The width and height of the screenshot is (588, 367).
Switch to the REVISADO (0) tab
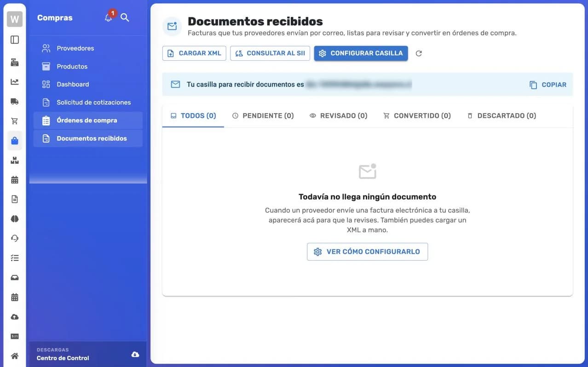coord(339,116)
